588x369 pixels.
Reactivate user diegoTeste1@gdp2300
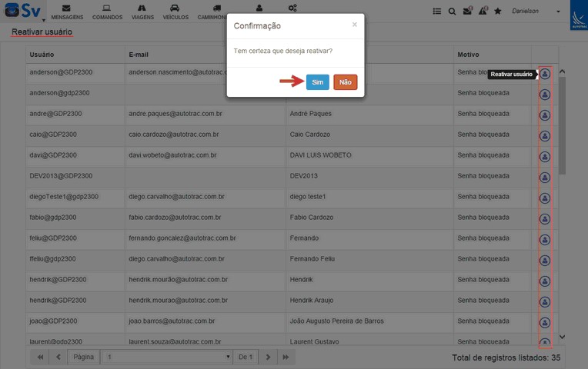pos(545,198)
